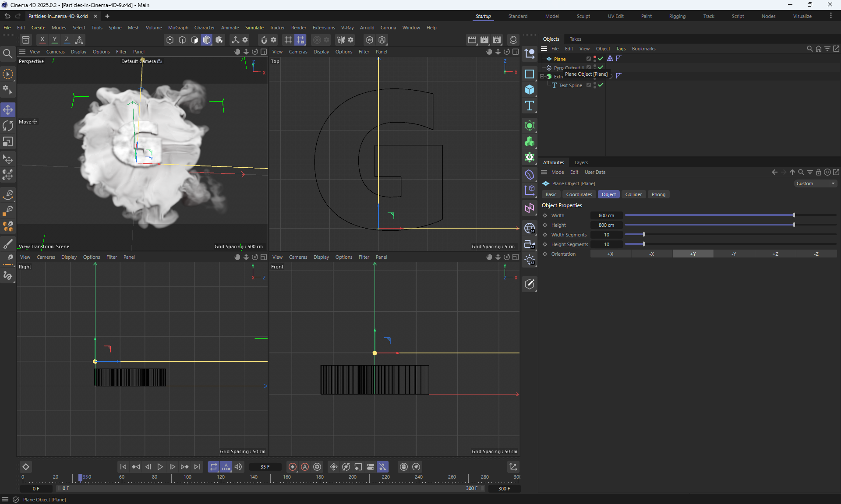Collapse the Extrude object tree node
The width and height of the screenshot is (841, 504).
pos(542,76)
